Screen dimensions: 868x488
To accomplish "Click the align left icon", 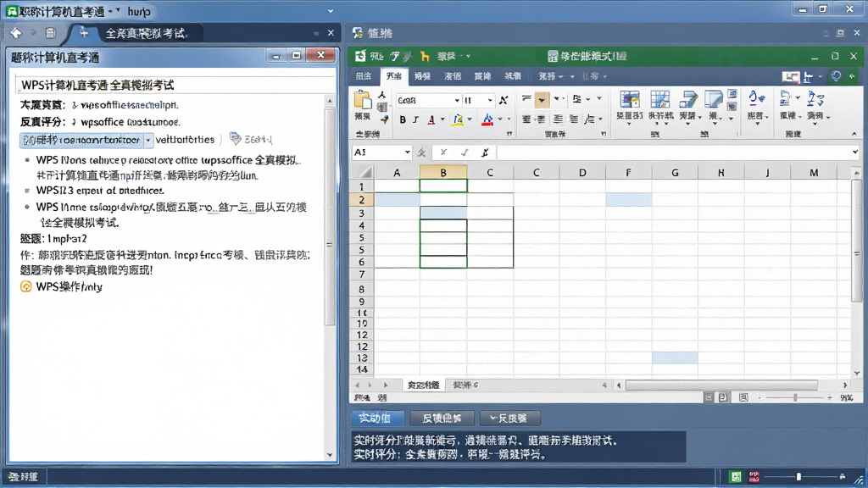I will (x=526, y=119).
